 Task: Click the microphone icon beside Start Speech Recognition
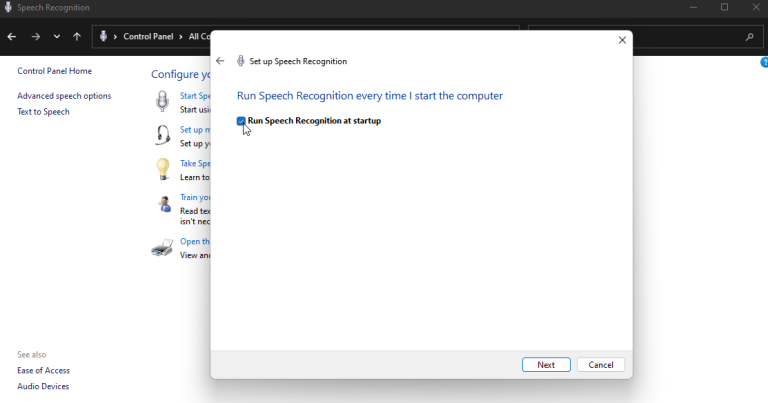click(163, 101)
